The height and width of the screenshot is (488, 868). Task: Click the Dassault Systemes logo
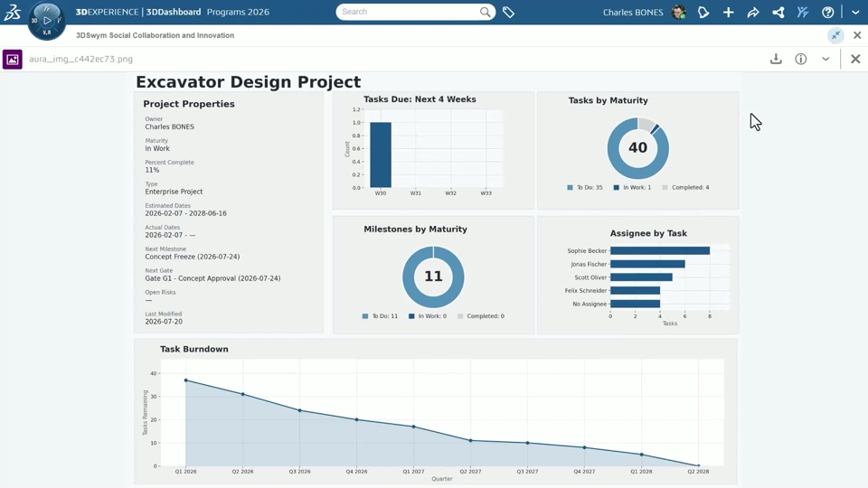12,12
